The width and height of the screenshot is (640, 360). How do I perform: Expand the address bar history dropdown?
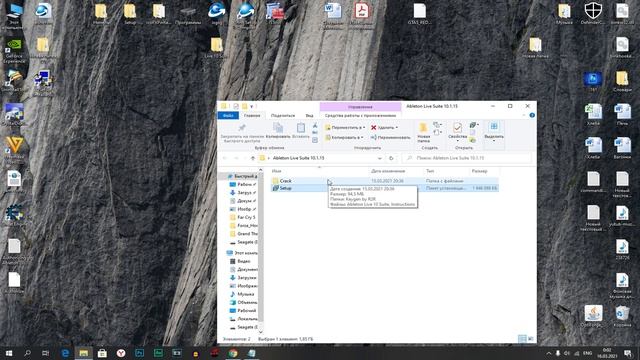point(380,158)
